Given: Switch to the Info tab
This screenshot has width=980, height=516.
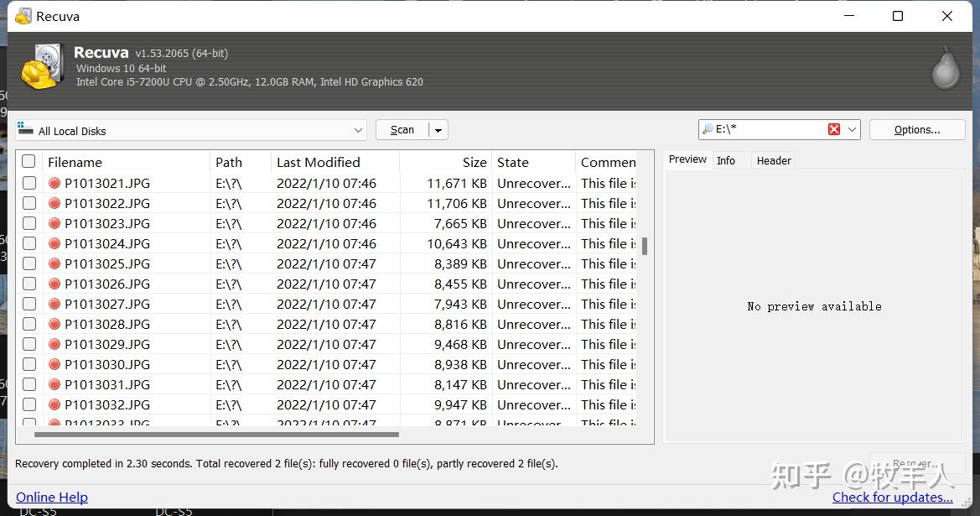Looking at the screenshot, I should (726, 161).
